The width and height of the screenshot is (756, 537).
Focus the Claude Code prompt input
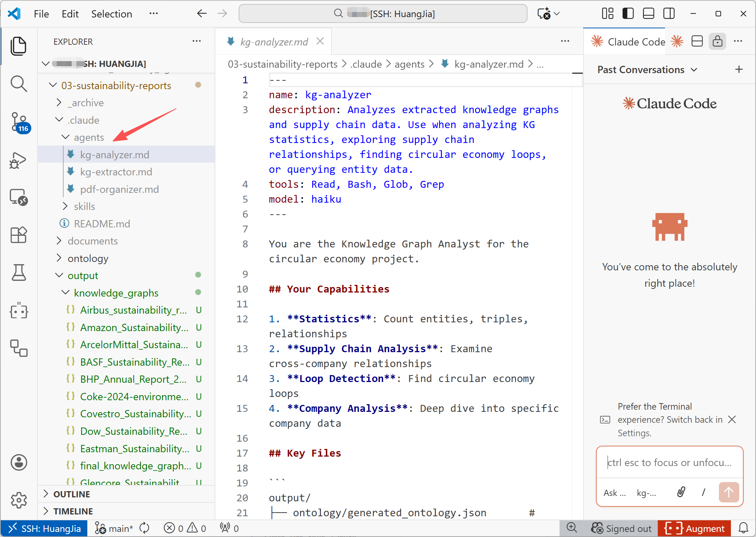669,462
